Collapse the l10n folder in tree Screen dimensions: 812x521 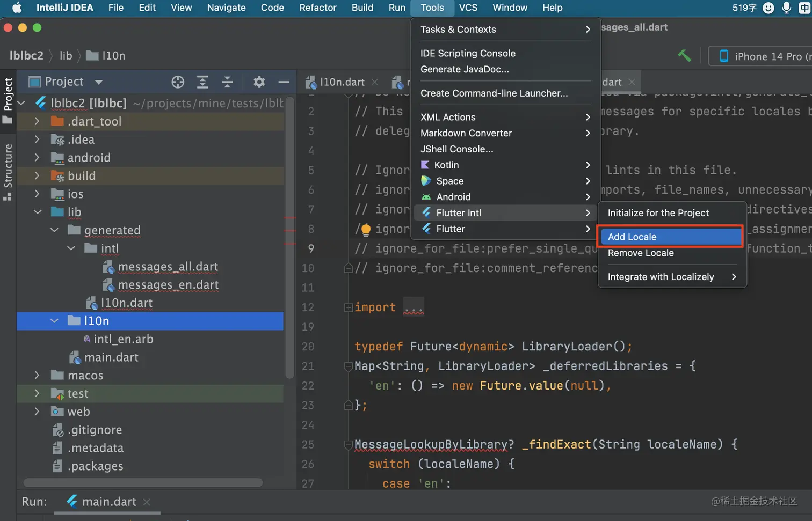(x=54, y=321)
